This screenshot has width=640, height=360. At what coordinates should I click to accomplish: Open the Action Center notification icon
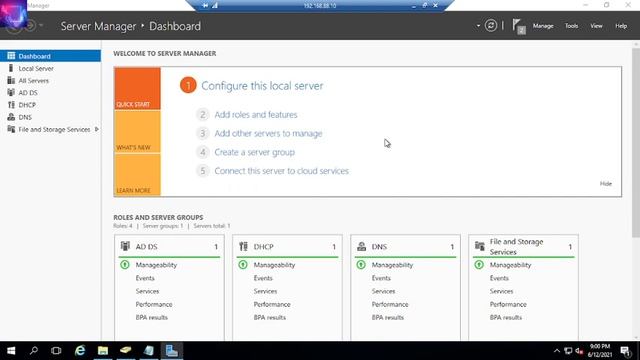(625, 351)
